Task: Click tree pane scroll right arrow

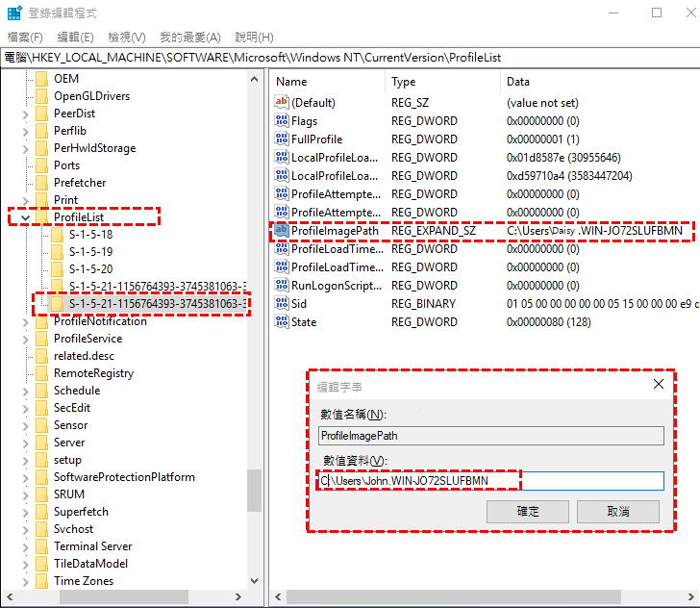Action: coord(238,596)
